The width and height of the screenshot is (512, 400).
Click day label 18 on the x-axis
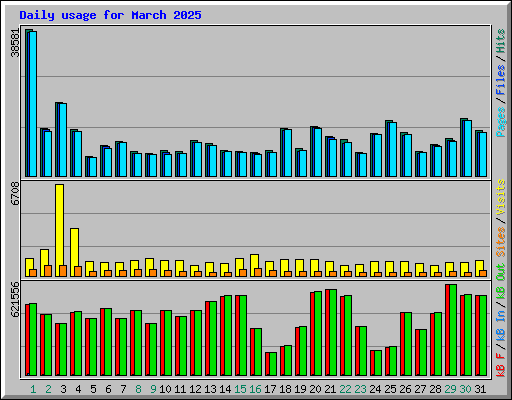(x=285, y=389)
